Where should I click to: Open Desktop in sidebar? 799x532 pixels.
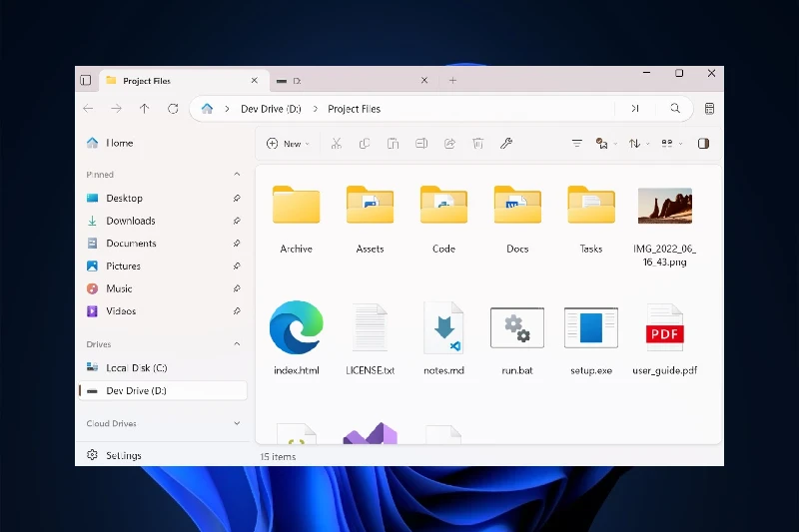[163, 198]
